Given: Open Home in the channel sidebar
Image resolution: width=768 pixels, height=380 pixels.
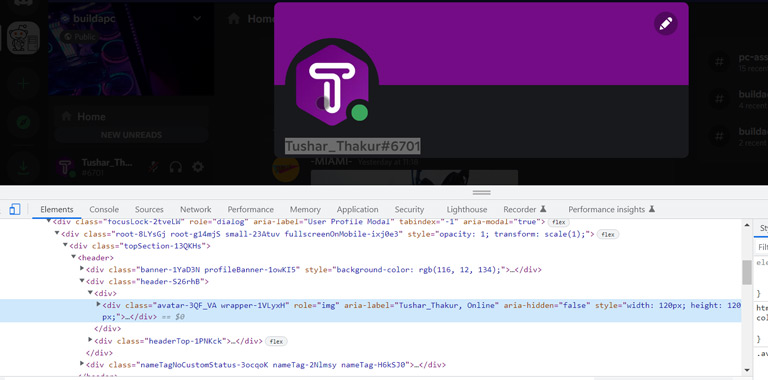Looking at the screenshot, I should [x=131, y=117].
